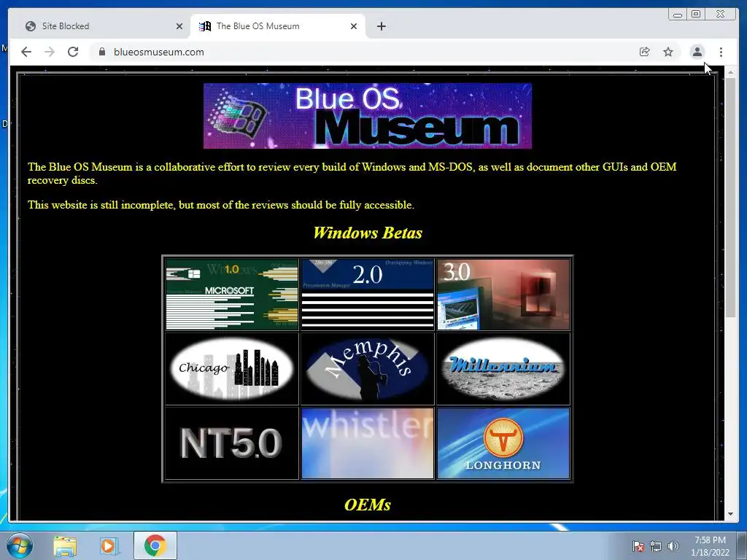Screen dimensions: 747x560
Task: Open Windows Explorer from the taskbar
Action: click(65, 545)
